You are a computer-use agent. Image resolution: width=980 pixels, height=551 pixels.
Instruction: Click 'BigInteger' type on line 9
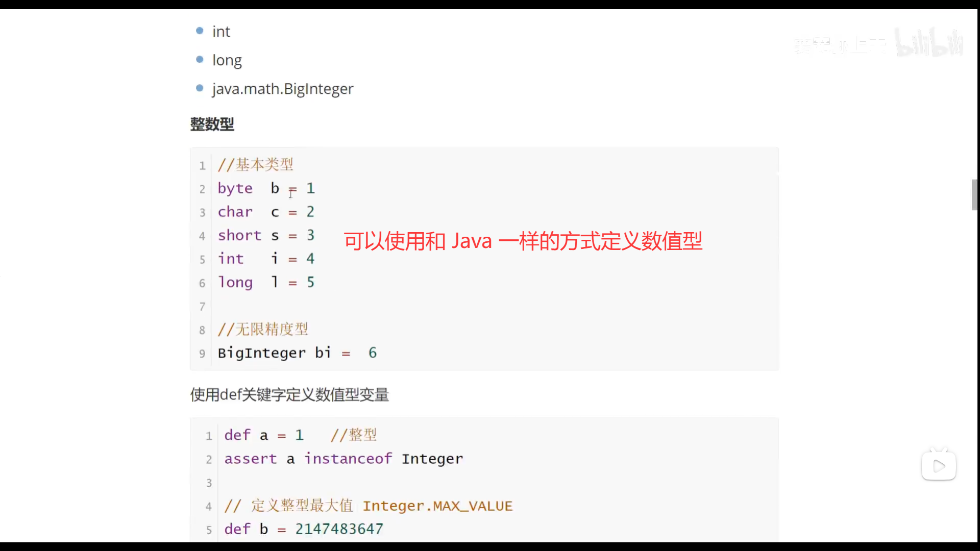pyautogui.click(x=261, y=353)
